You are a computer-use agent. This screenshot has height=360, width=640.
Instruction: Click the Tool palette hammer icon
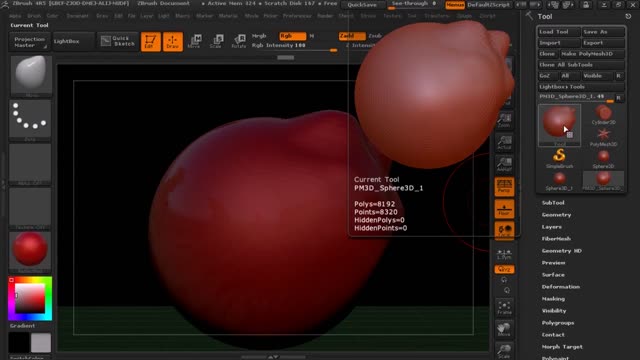tap(529, 16)
